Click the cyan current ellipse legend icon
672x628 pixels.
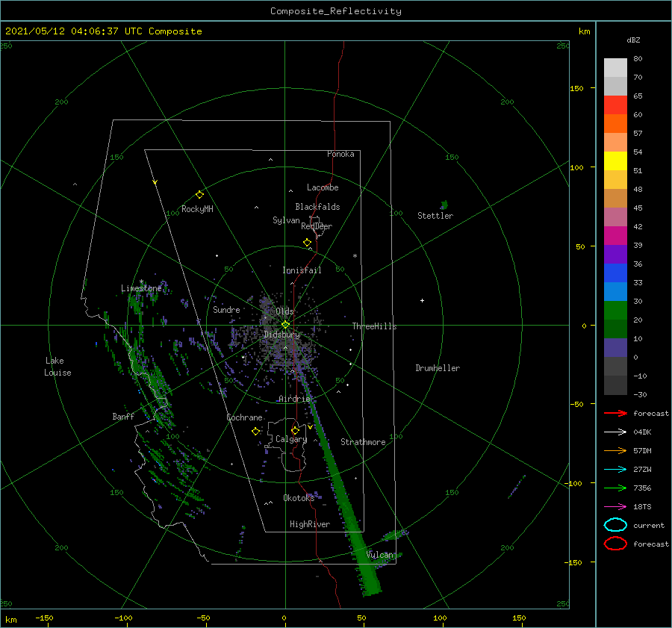(615, 525)
